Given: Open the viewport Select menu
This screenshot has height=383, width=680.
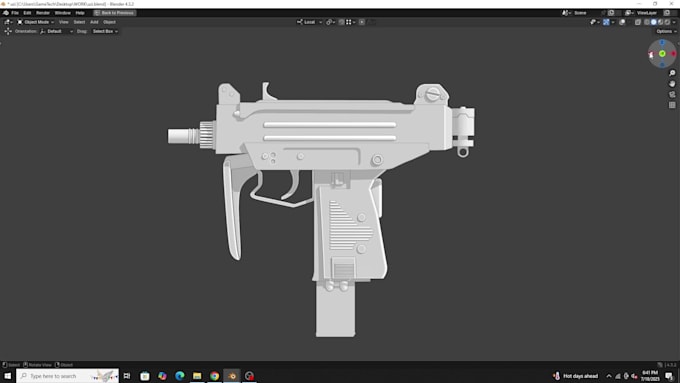Looking at the screenshot, I should pos(79,22).
